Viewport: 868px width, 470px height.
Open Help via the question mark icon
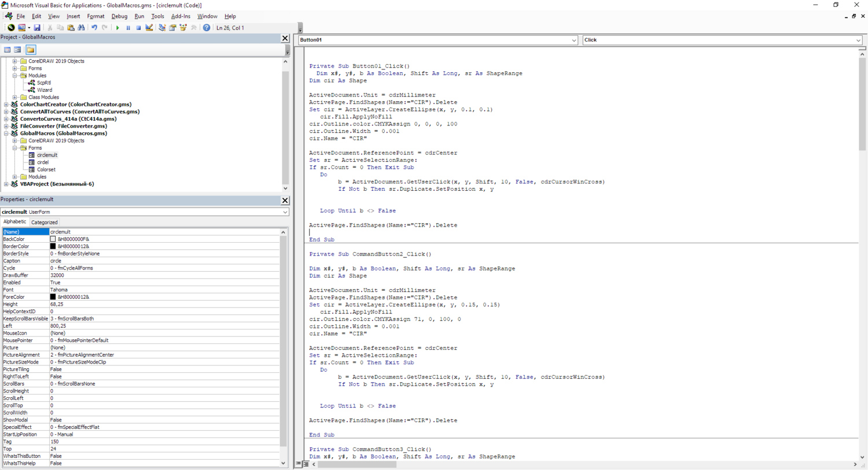point(207,28)
